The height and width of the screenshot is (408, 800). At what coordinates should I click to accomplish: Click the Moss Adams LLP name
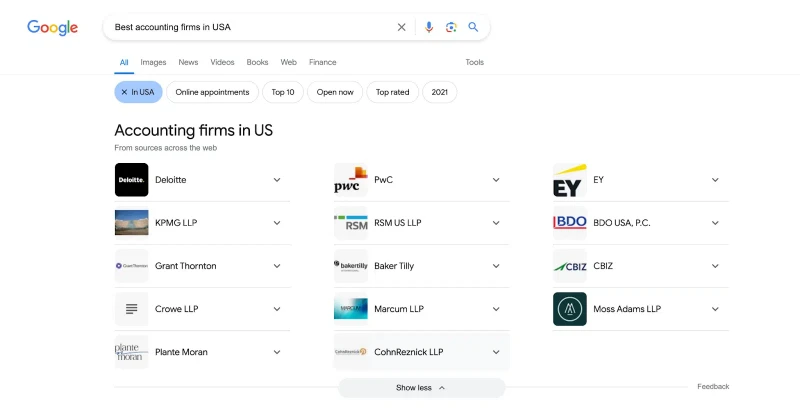(627, 309)
